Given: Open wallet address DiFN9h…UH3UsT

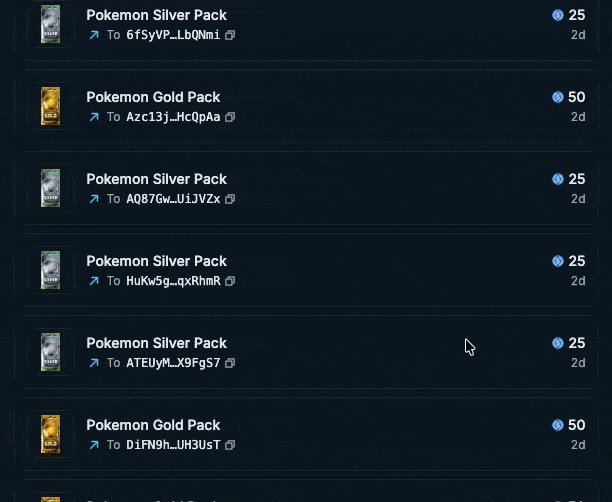Looking at the screenshot, I should (173, 445).
